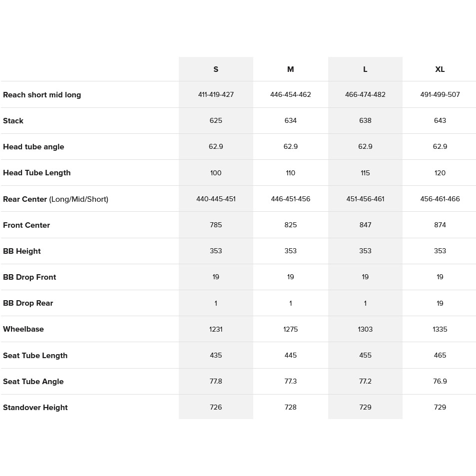Click the Seat Tube Angle label
The image size is (476, 476).
pos(33,381)
